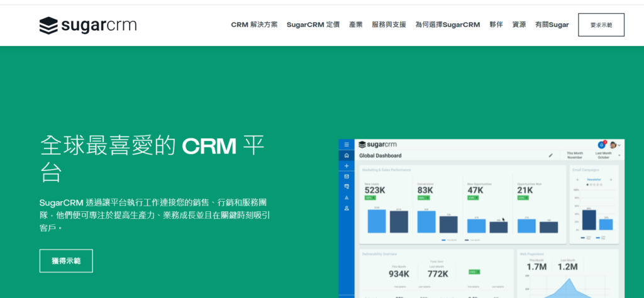This screenshot has width=644, height=298.
Task: Click the 83K Conversions value
Action: pyautogui.click(x=425, y=190)
